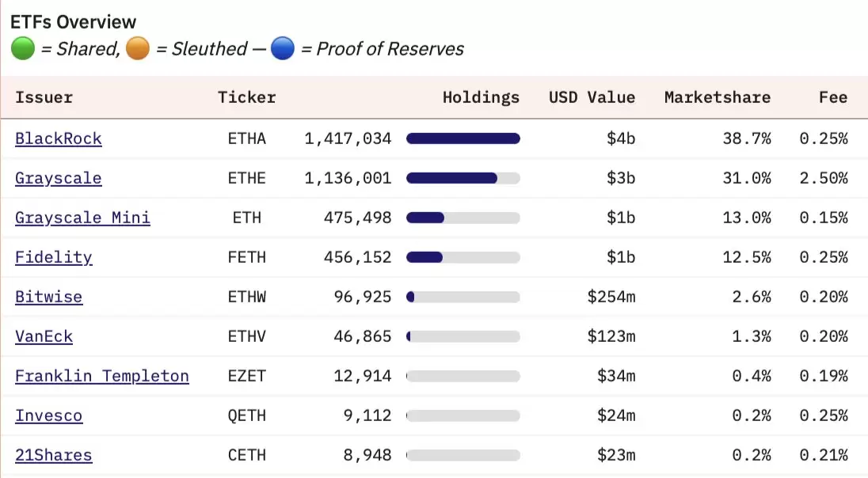Click BlackRock's holdings progress bar
868x478 pixels.
point(463,138)
